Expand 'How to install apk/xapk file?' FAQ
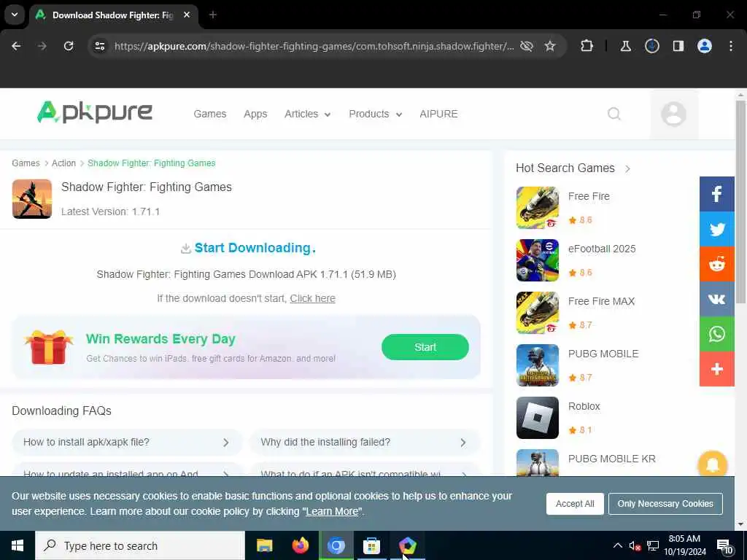The width and height of the screenshot is (747, 560). pyautogui.click(x=126, y=443)
